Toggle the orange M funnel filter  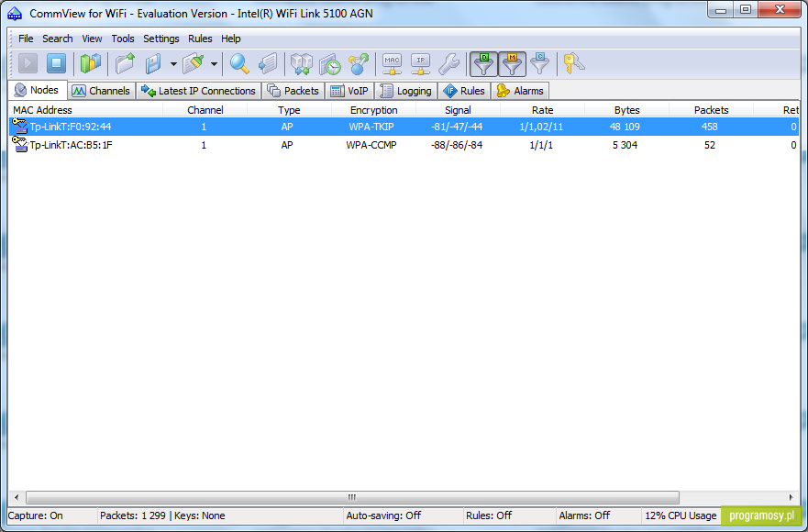[512, 64]
